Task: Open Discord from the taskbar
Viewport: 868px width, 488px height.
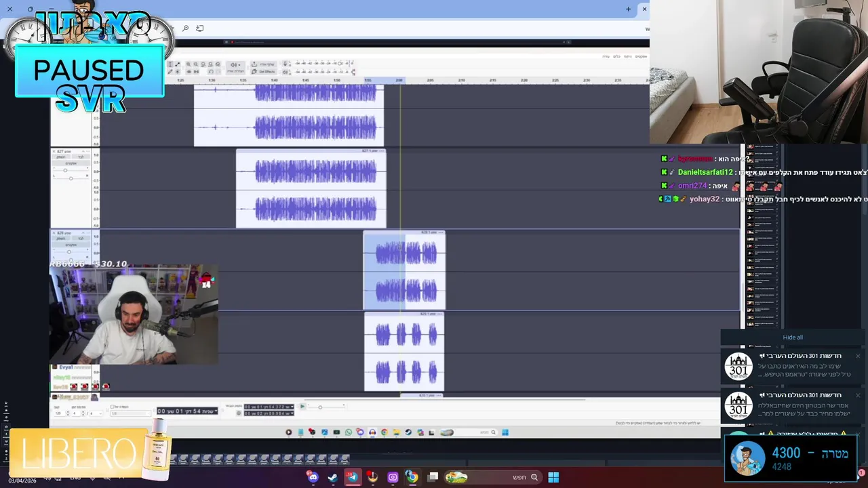Action: click(x=313, y=477)
